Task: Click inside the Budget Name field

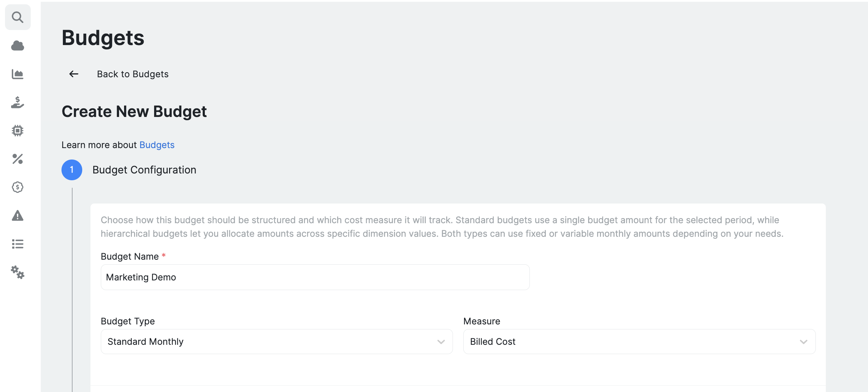Action: [x=315, y=277]
